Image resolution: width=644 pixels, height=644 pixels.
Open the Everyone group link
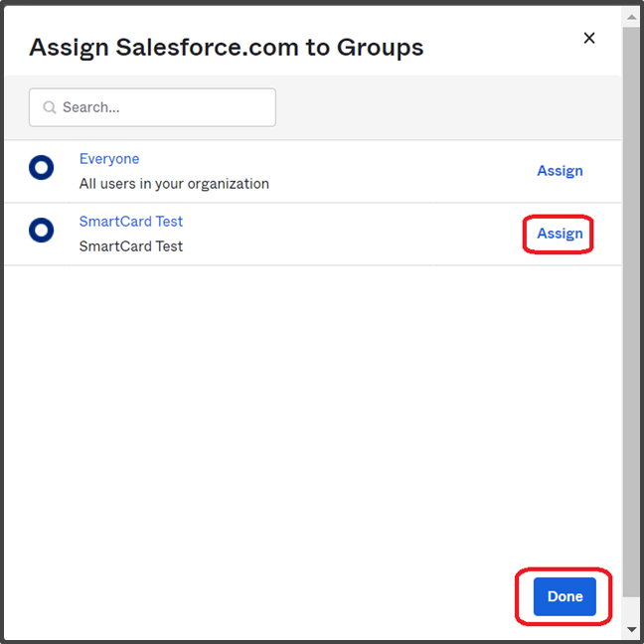pos(109,159)
